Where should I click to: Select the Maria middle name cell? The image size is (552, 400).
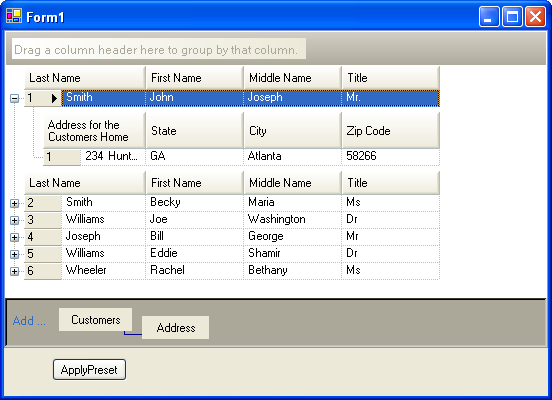tap(293, 202)
